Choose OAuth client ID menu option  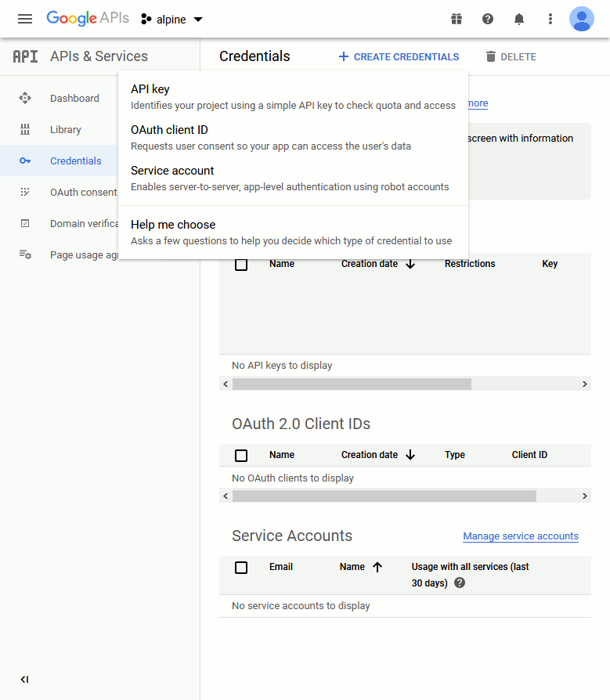point(293,138)
